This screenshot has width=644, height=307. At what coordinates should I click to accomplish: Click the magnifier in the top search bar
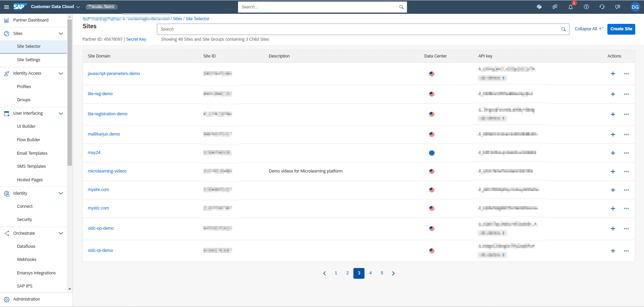(x=401, y=7)
